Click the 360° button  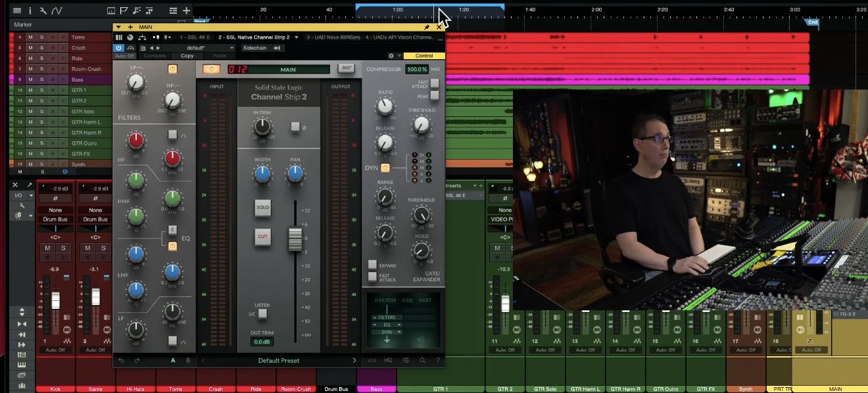(x=346, y=68)
